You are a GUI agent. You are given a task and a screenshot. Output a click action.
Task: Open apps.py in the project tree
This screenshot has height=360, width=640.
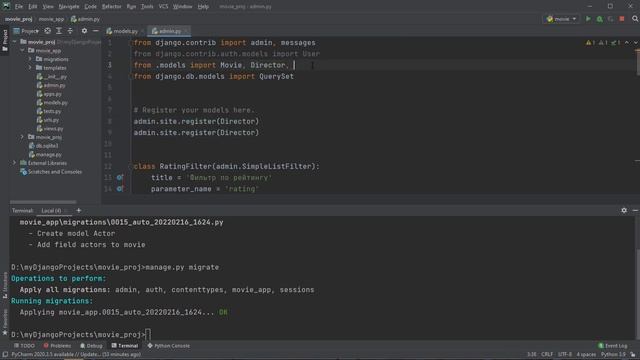(49, 94)
